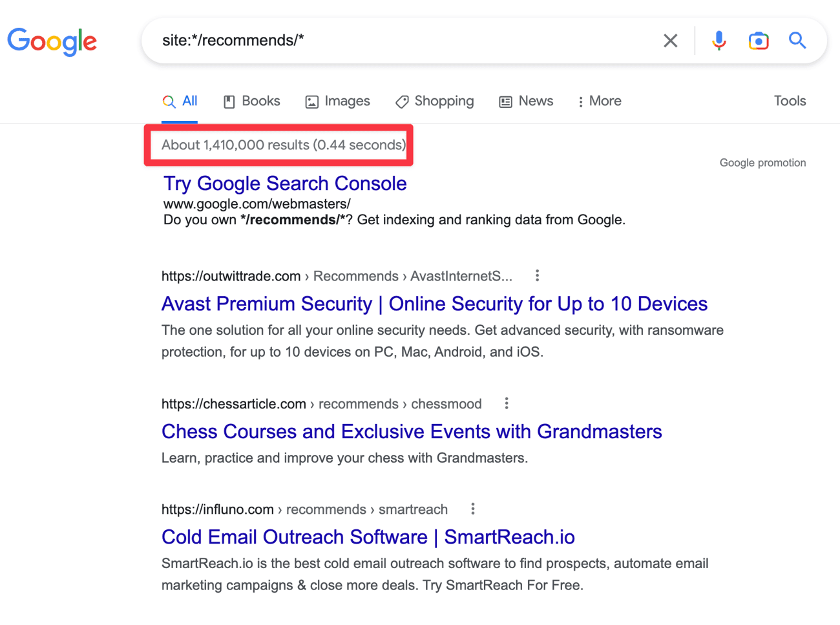Open image search with camera icon
The image size is (840, 625).
point(758,41)
